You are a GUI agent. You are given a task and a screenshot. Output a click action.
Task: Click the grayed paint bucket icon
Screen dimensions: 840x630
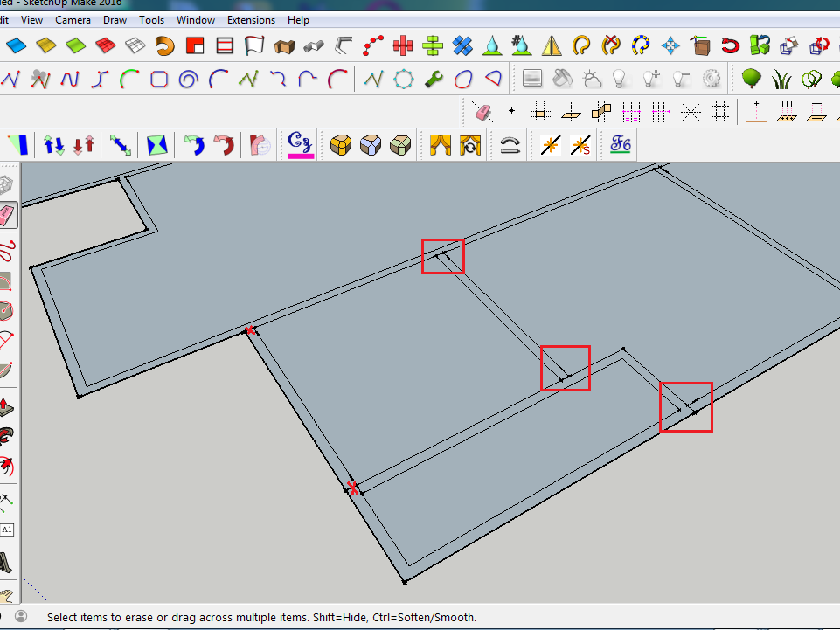pyautogui.click(x=562, y=79)
